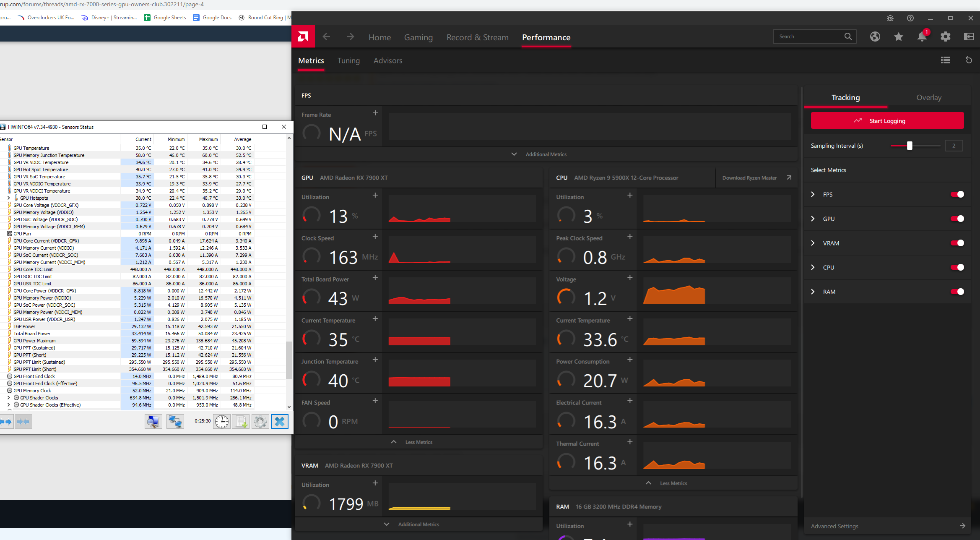Click HWiNFO clock reset timer icon
980x540 pixels.
222,421
